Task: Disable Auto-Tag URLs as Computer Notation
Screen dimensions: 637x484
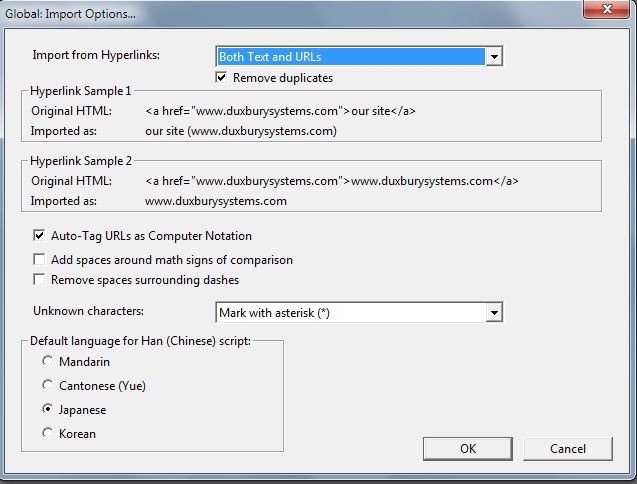Action: pyautogui.click(x=39, y=235)
